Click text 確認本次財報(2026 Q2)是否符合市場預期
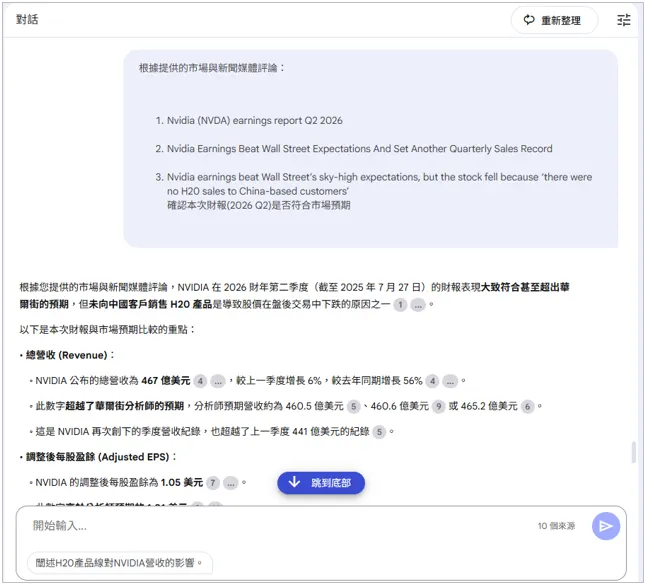The width and height of the screenshot is (646, 585). (259, 205)
